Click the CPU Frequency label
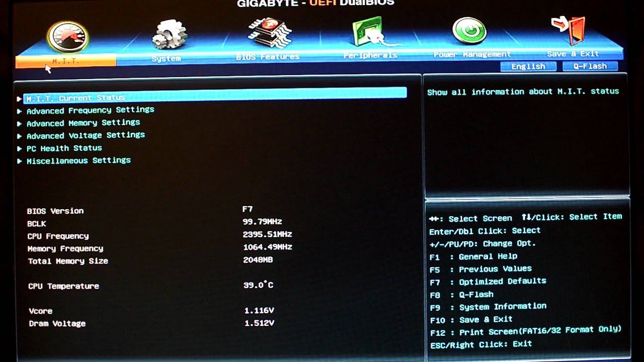Image resolution: width=644 pixels, height=362 pixels. coord(58,236)
